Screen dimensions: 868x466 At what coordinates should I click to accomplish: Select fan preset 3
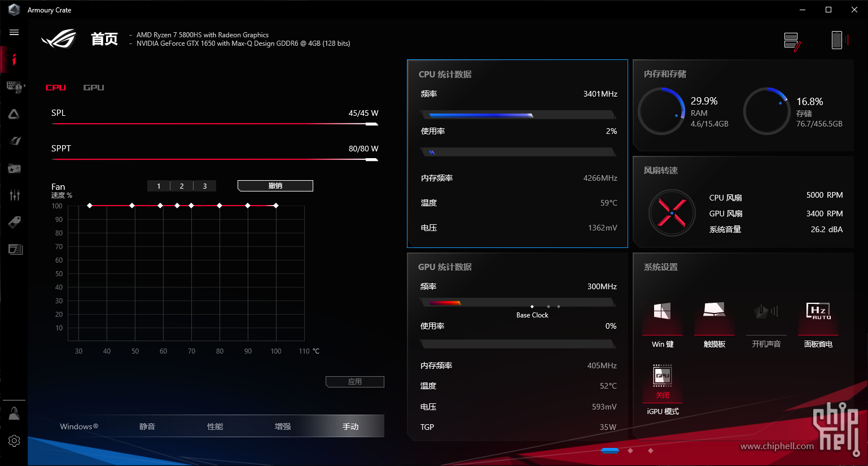pos(205,186)
